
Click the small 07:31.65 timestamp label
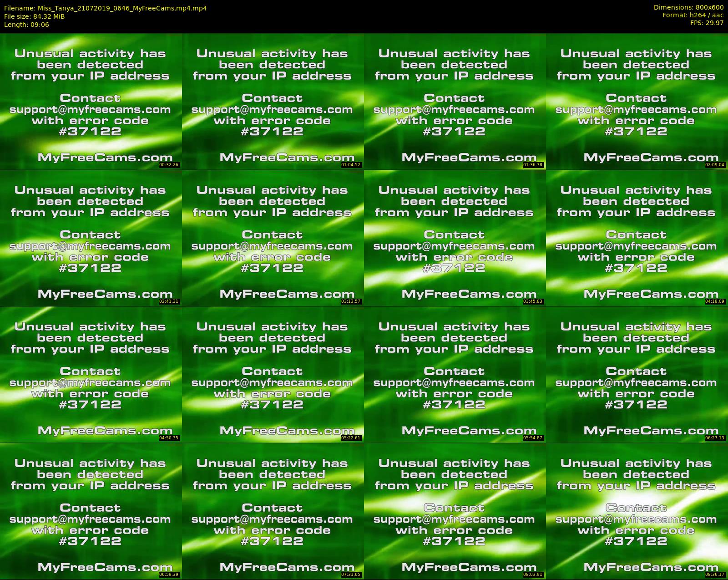point(351,575)
